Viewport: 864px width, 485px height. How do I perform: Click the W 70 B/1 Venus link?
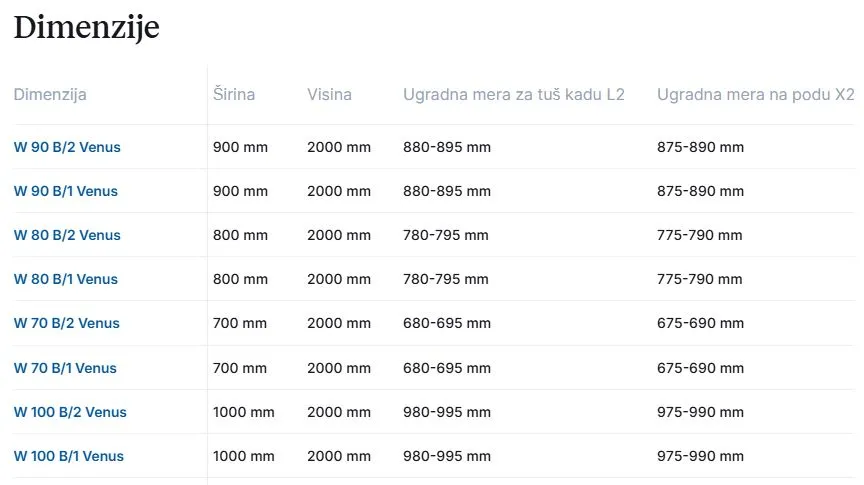coord(65,368)
